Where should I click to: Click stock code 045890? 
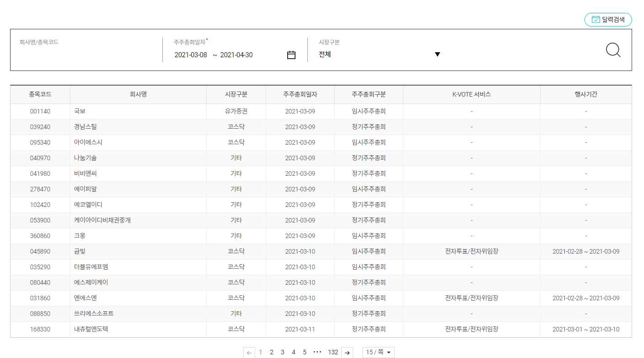click(x=40, y=251)
